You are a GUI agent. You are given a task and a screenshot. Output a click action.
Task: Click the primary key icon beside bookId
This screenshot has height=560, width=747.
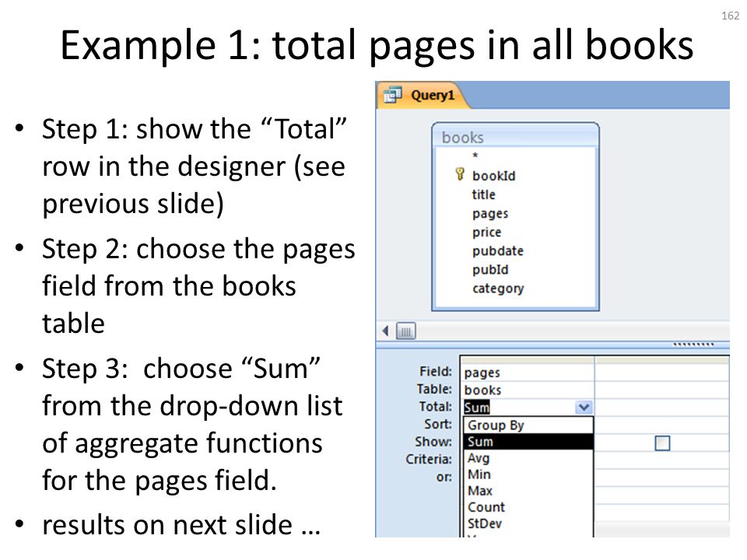click(x=460, y=174)
